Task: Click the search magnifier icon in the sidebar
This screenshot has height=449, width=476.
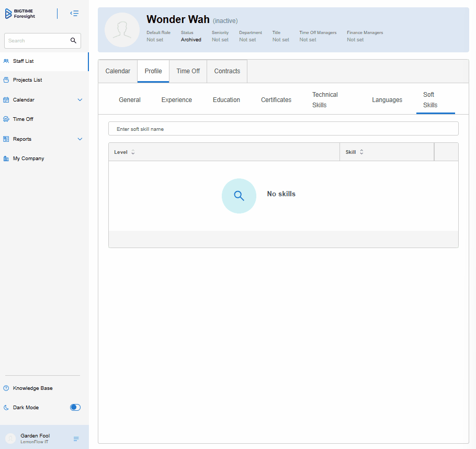Action: (x=73, y=40)
